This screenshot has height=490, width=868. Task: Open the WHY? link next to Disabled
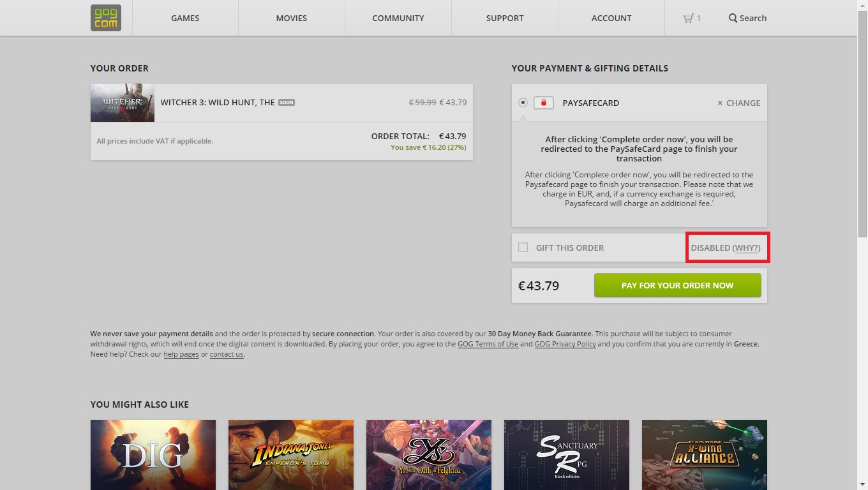746,248
